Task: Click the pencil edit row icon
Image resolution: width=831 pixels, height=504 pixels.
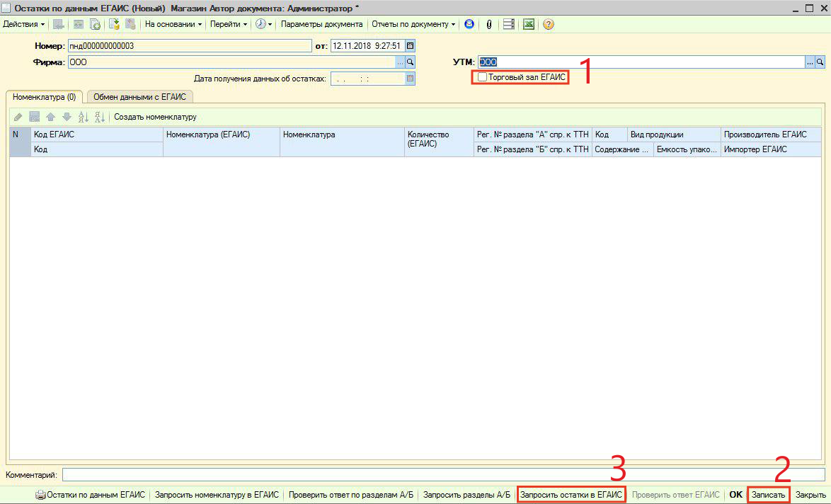Action: click(18, 117)
